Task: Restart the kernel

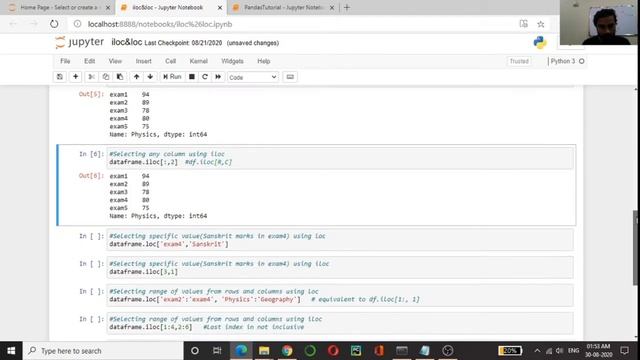Action: pos(205,77)
